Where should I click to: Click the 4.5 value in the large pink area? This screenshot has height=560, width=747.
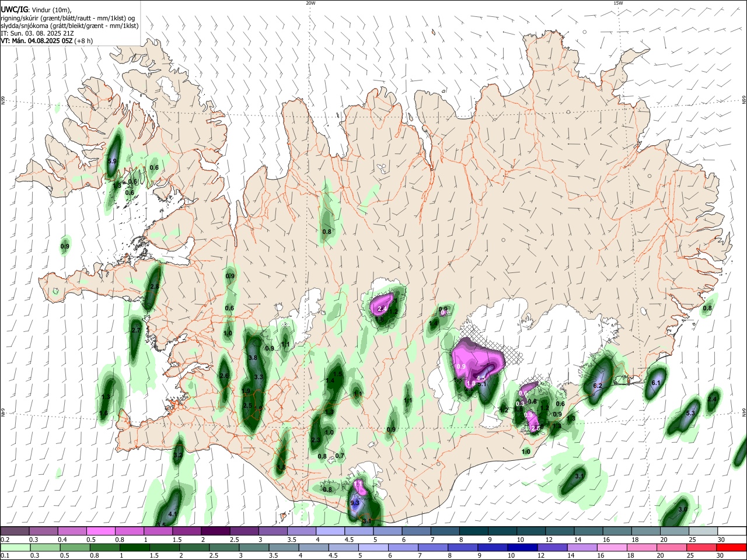(481, 378)
